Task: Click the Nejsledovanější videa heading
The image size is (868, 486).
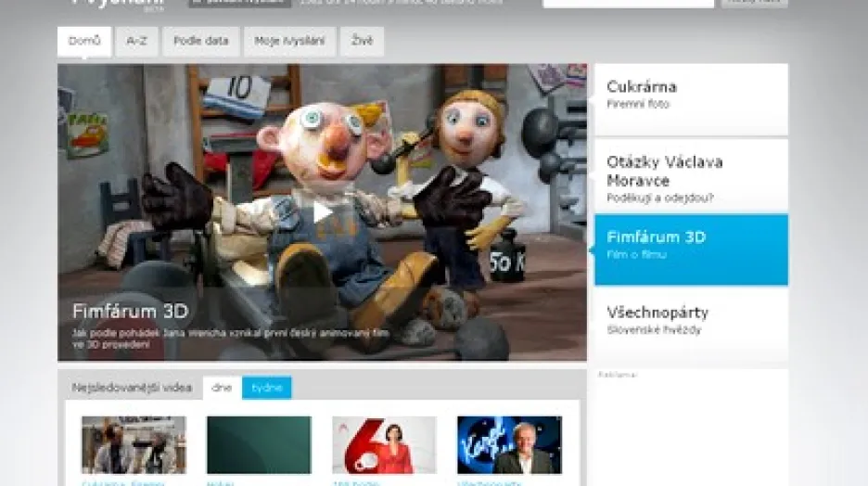Action: tap(132, 388)
